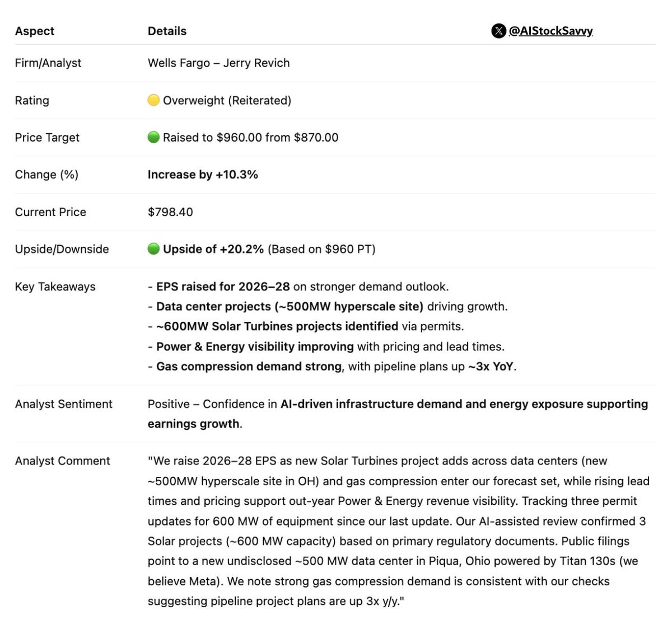
Task: Select the Details column header
Action: coord(167,31)
